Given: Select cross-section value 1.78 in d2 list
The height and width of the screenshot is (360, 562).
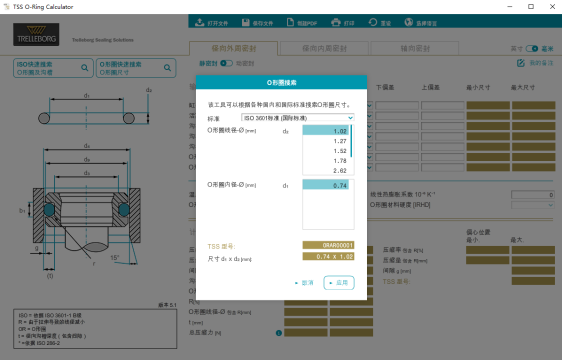Looking at the screenshot, I should pos(325,161).
